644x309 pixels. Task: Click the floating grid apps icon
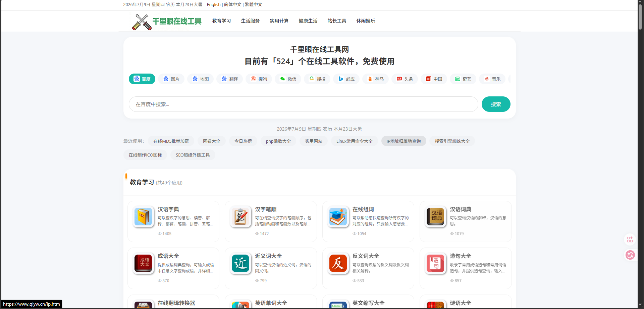630,239
